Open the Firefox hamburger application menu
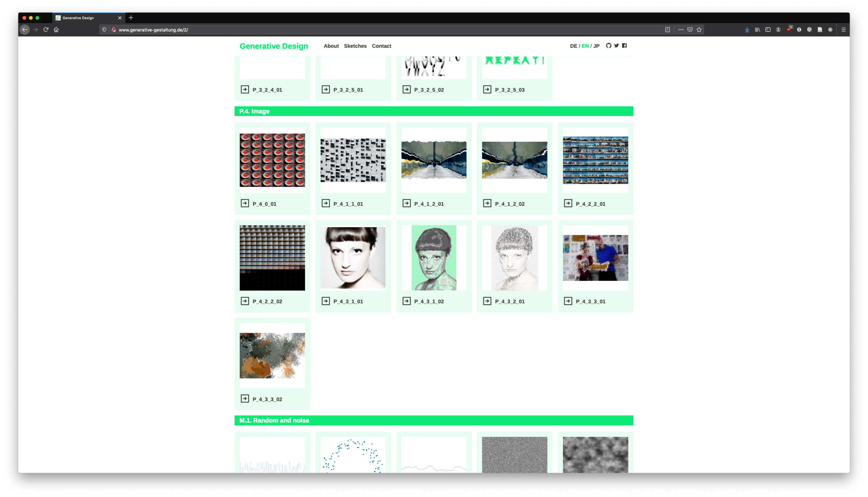 coord(843,30)
